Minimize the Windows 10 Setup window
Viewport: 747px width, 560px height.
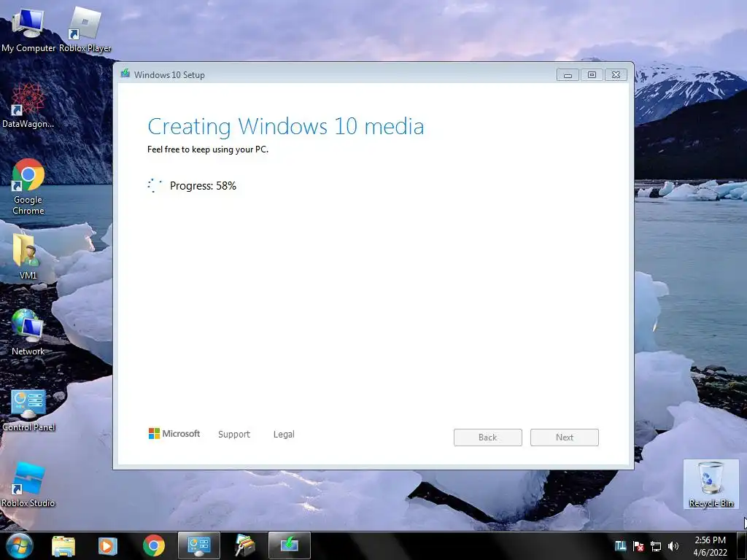click(568, 75)
